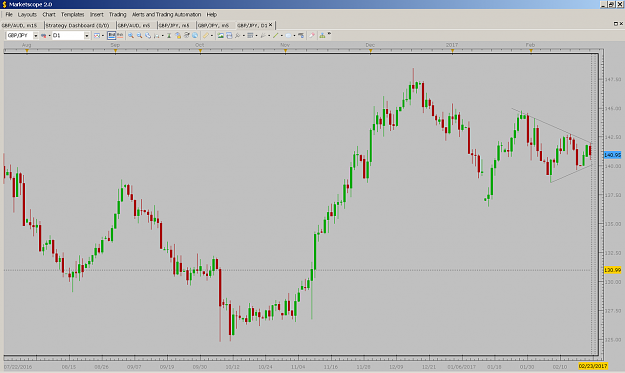The image size is (625, 373).
Task: Click the padlock lock icon in toolbar
Action: click(x=178, y=35)
